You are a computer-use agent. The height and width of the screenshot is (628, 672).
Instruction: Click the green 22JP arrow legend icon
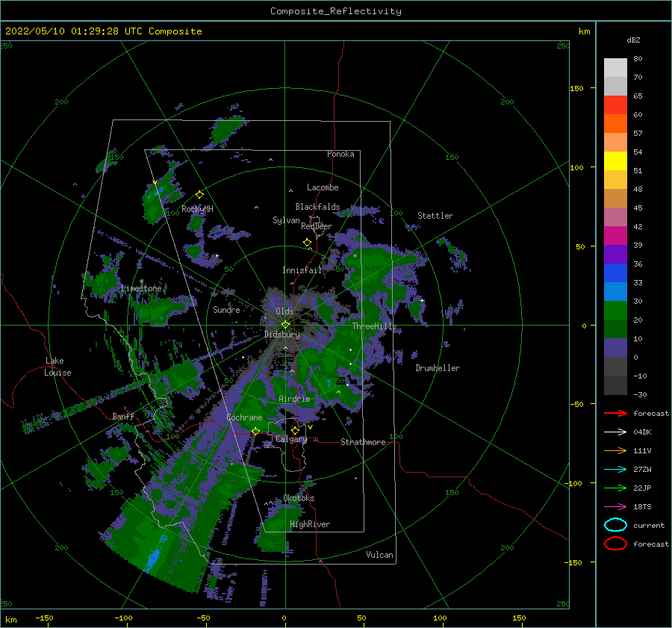615,488
